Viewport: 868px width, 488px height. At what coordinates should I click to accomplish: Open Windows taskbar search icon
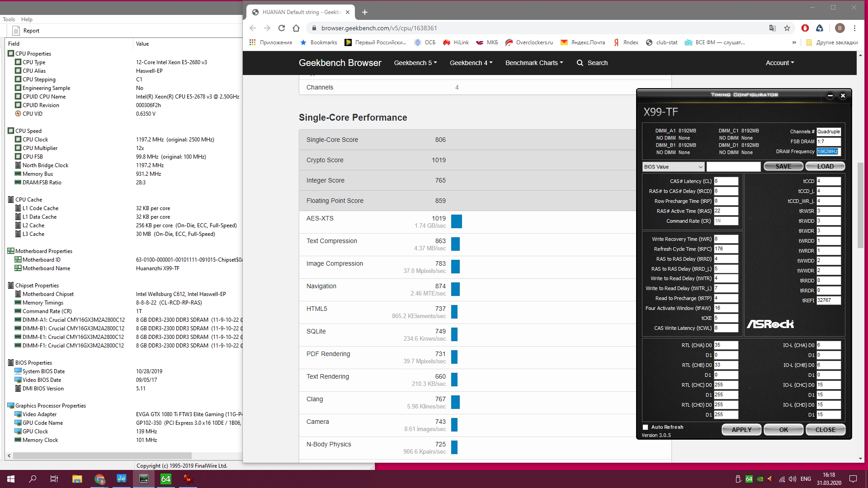(x=33, y=479)
